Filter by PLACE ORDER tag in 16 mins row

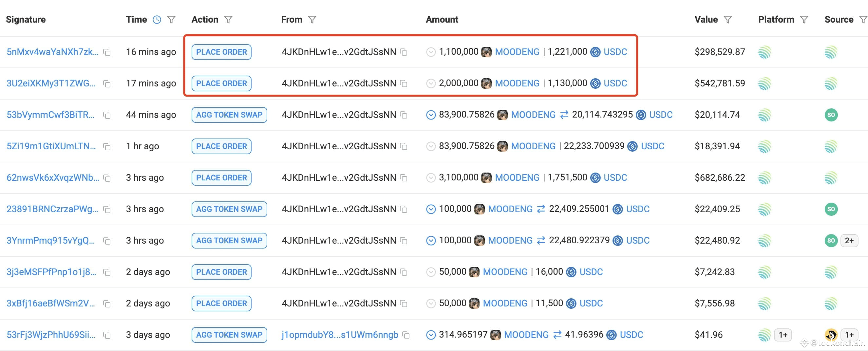pyautogui.click(x=221, y=52)
